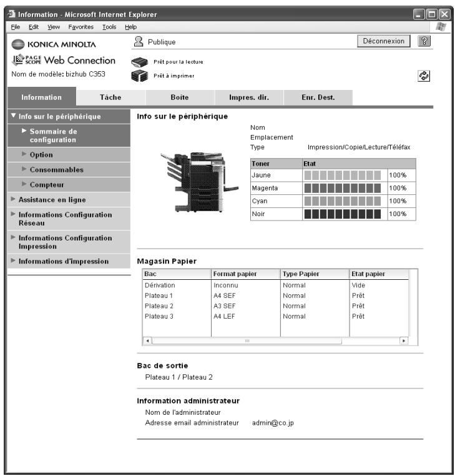
Task: Click the Plateau 2 tray row
Action: tap(276, 306)
